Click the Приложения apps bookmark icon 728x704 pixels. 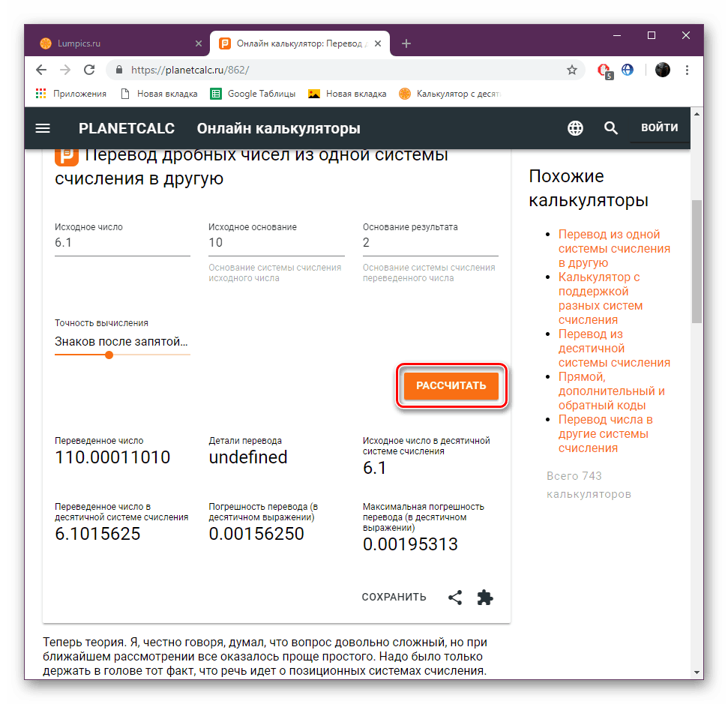(40, 94)
